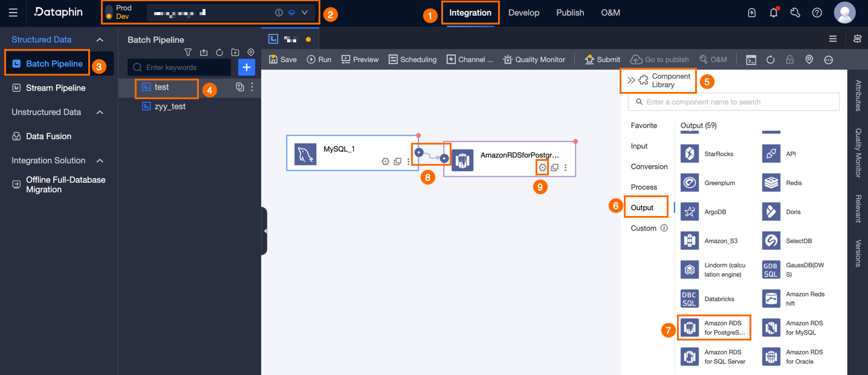The image size is (868, 375).
Task: Refresh the Batch Pipeline list
Action: pyautogui.click(x=219, y=53)
